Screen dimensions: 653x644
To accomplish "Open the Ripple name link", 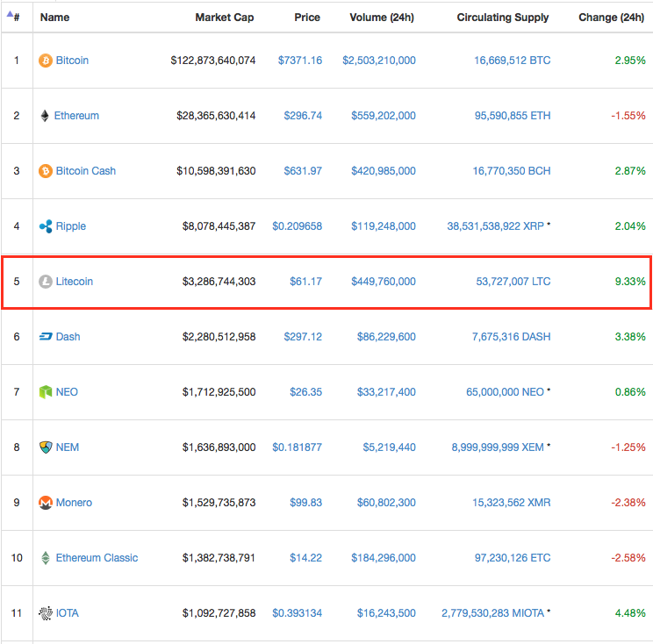I will click(x=71, y=226).
